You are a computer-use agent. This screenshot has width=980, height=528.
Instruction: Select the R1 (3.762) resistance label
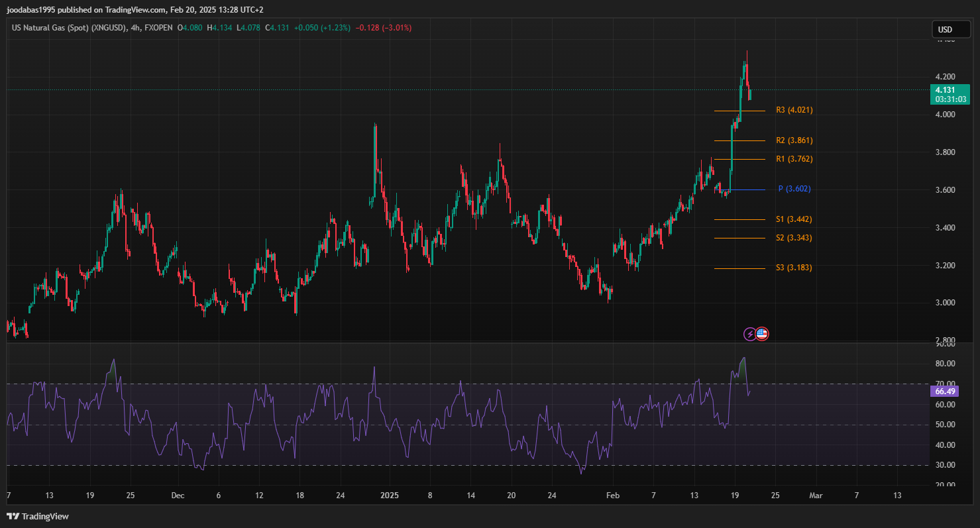(x=794, y=159)
